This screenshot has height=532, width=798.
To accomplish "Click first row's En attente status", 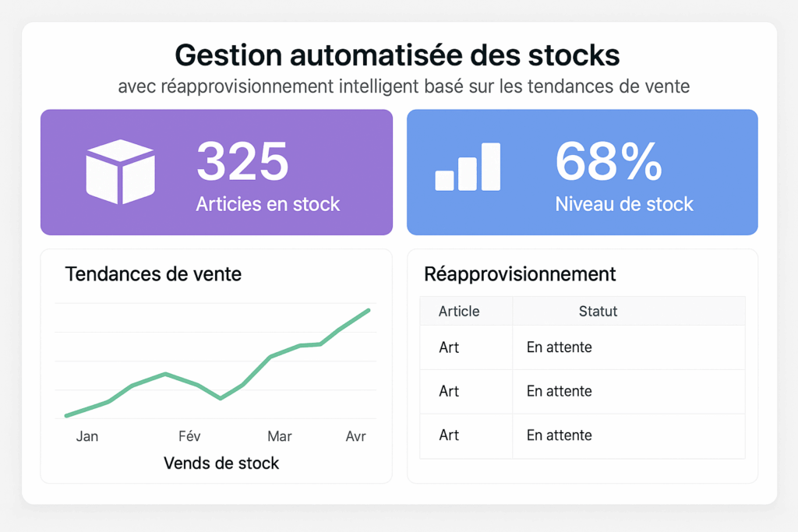I will pos(559,347).
